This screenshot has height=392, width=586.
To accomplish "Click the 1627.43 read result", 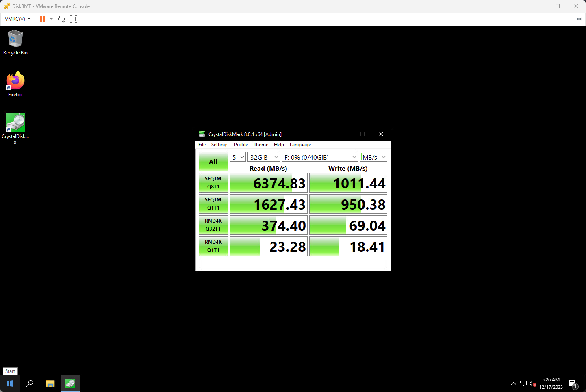I will pyautogui.click(x=269, y=204).
